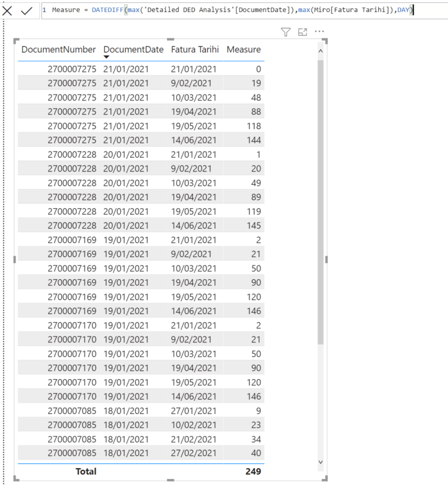Select Measure value 19
Screen dimensions: 448x485
(256, 83)
